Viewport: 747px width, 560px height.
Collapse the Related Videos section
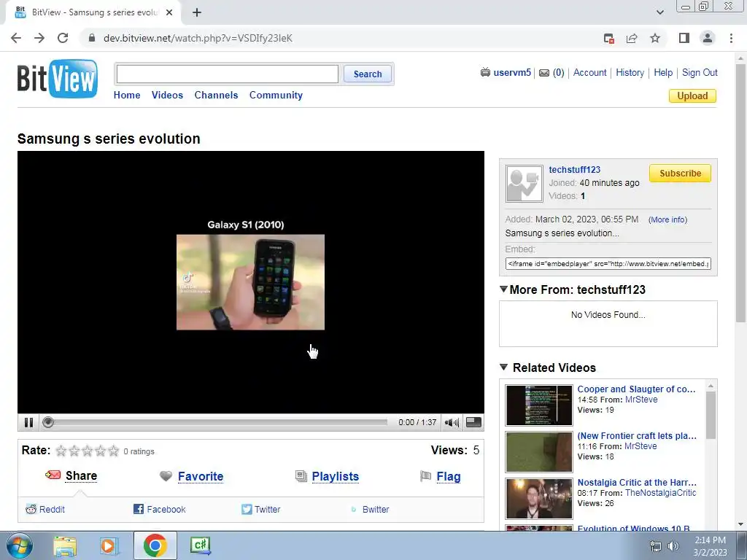(503, 367)
